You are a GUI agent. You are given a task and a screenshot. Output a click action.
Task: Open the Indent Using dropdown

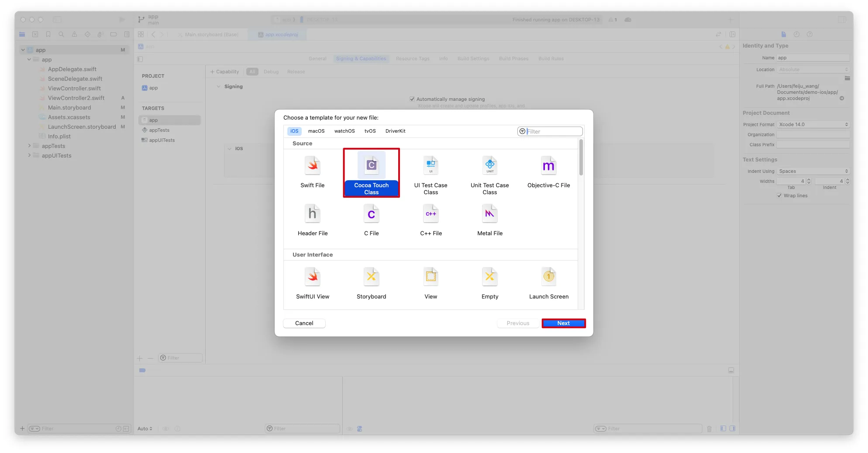pyautogui.click(x=813, y=171)
